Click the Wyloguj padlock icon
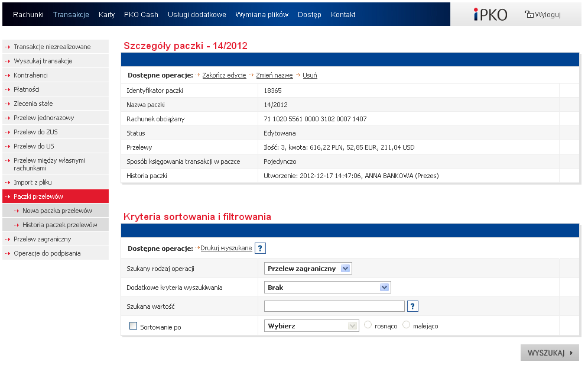The image size is (588, 368). (529, 14)
